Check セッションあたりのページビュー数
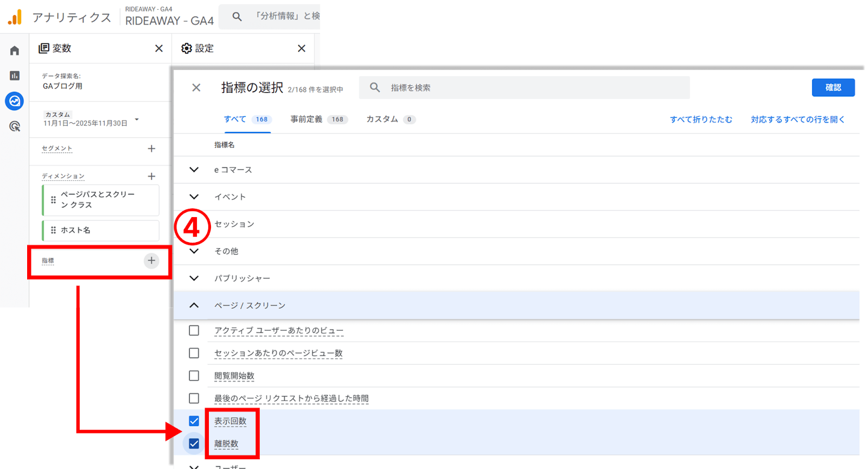Viewport: 868px width, 469px height. coord(194,353)
